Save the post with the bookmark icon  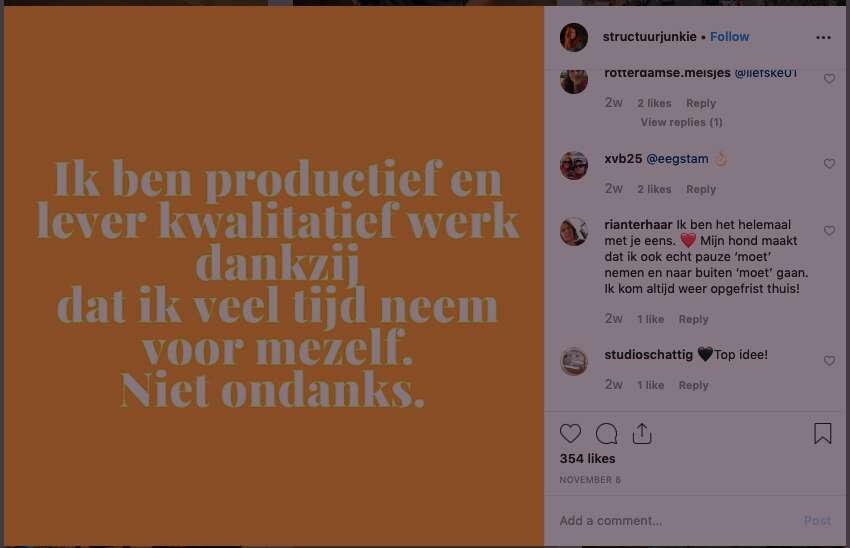point(822,434)
